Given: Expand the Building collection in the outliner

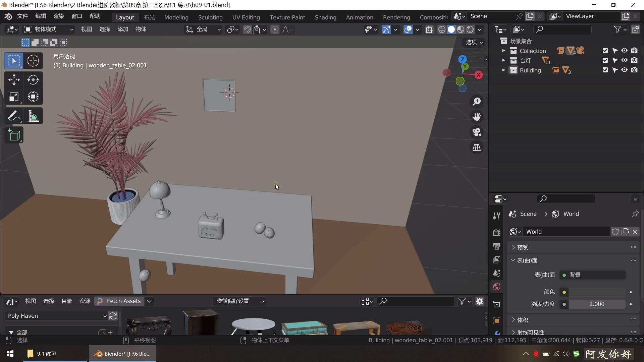Looking at the screenshot, I should pyautogui.click(x=503, y=70).
